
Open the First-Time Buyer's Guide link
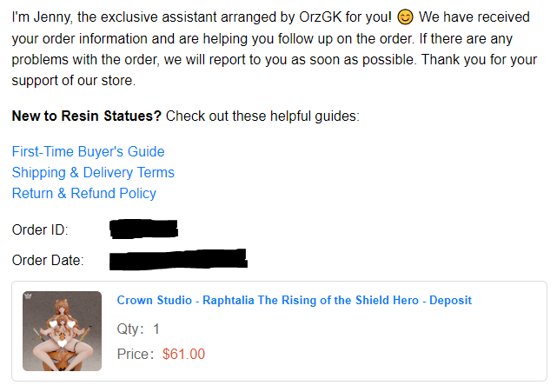click(88, 151)
